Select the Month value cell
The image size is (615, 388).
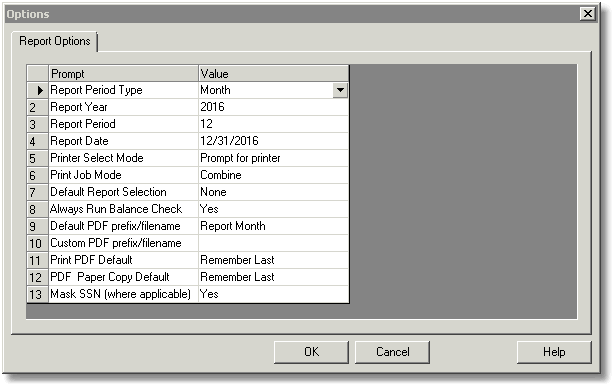tap(266, 90)
